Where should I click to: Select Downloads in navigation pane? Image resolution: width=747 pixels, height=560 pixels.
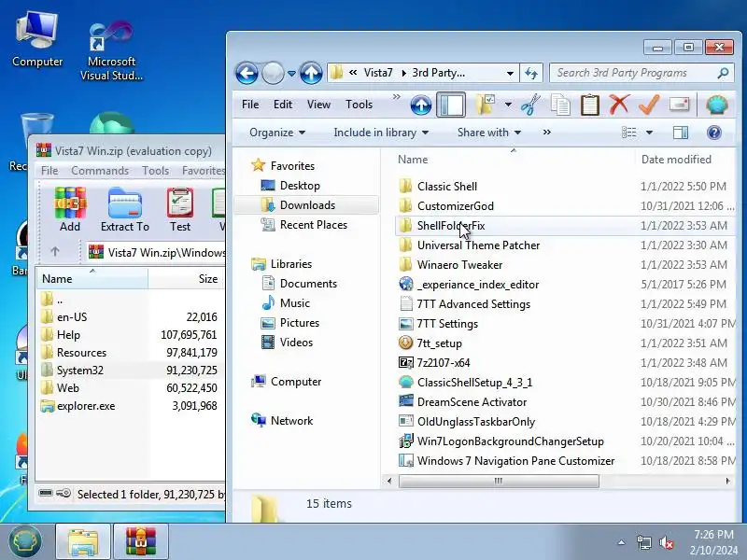click(307, 204)
